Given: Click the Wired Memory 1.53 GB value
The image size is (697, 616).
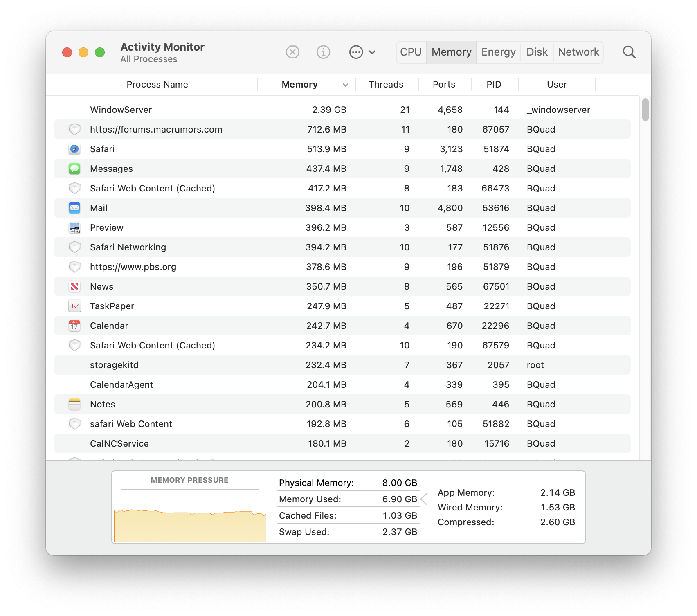Looking at the screenshot, I should pos(558,507).
